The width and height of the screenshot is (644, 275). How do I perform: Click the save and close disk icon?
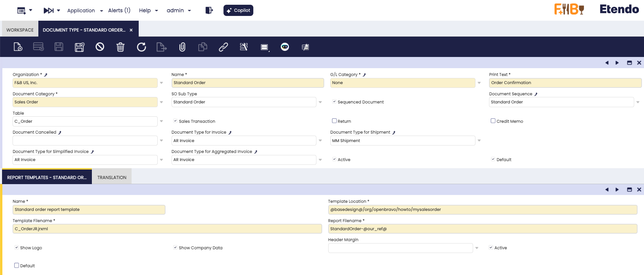[79, 47]
